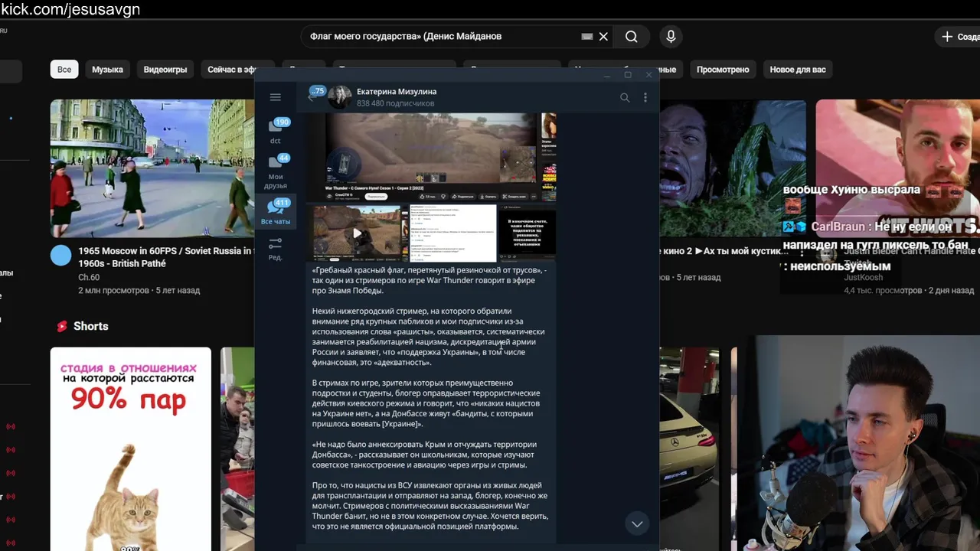
Task: Open the War Thunder screenshot in post
Action: (x=431, y=157)
